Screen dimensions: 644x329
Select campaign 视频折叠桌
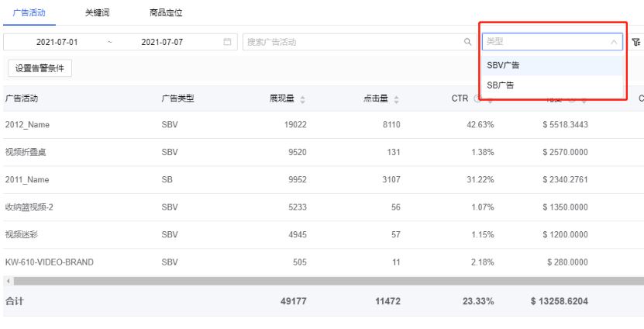(26, 152)
